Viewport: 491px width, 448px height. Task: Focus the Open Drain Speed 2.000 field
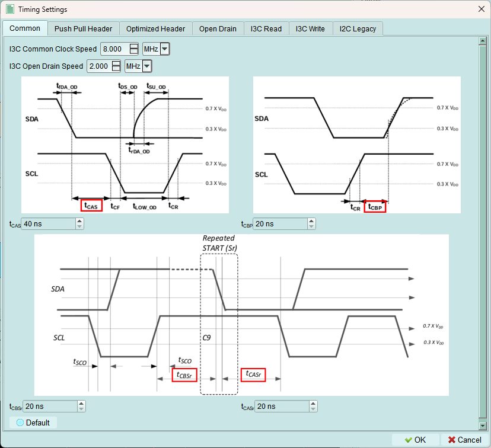coord(98,66)
